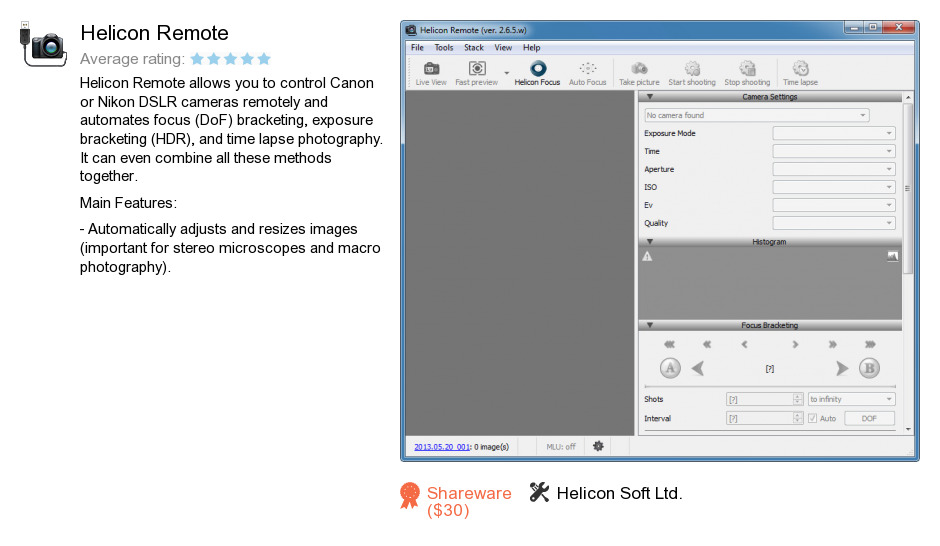Click the MLU: off status indicator
Image resolution: width=940 pixels, height=546 pixels.
coord(561,447)
